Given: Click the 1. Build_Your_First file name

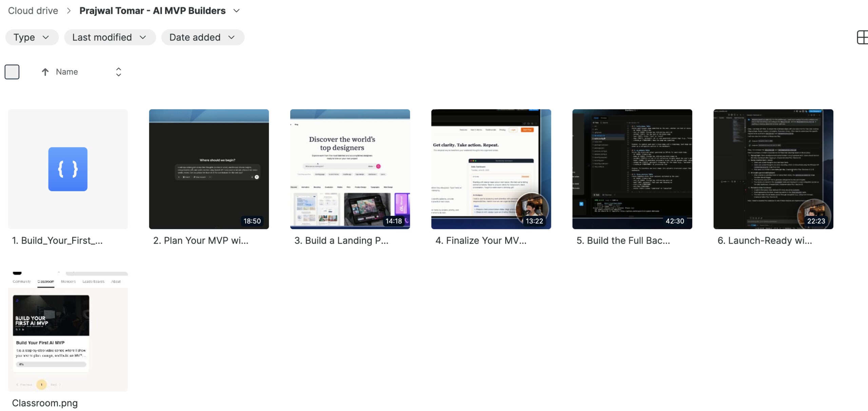Looking at the screenshot, I should tap(57, 241).
